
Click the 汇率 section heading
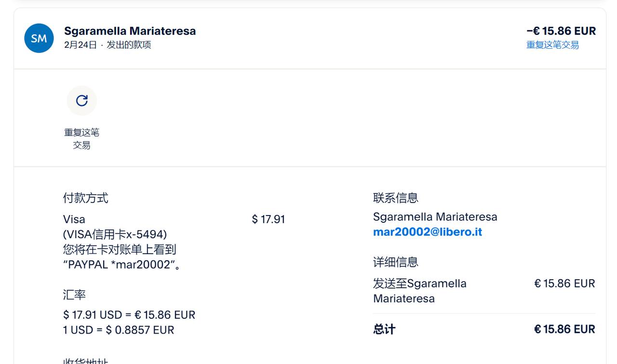point(74,295)
